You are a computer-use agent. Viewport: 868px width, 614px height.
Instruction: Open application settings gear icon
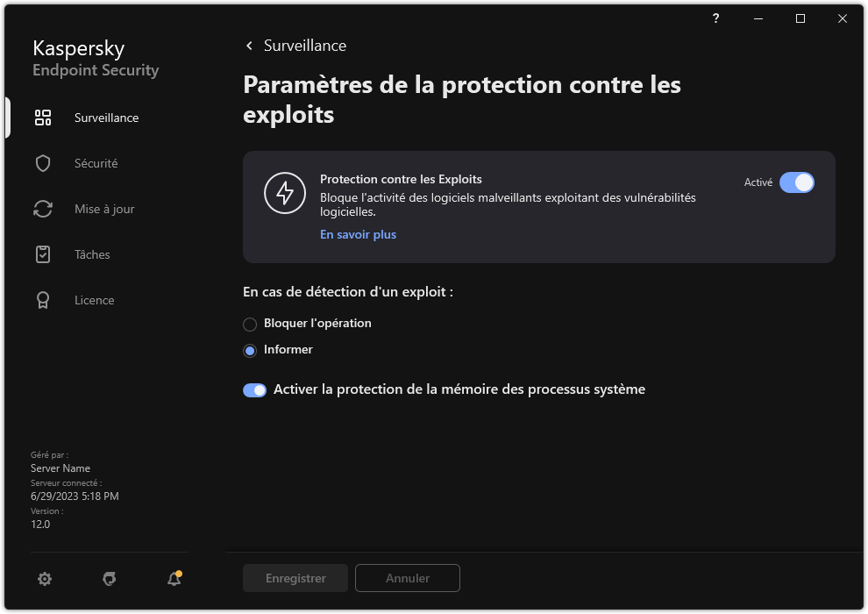tap(44, 579)
